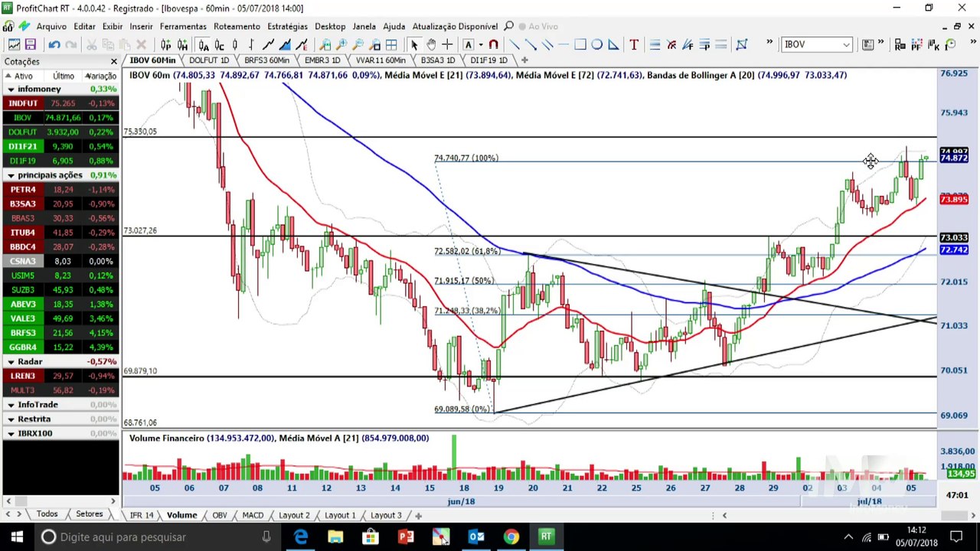Viewport: 980px width, 551px height.
Task: Open the Ferramentas menu
Action: coord(183,26)
